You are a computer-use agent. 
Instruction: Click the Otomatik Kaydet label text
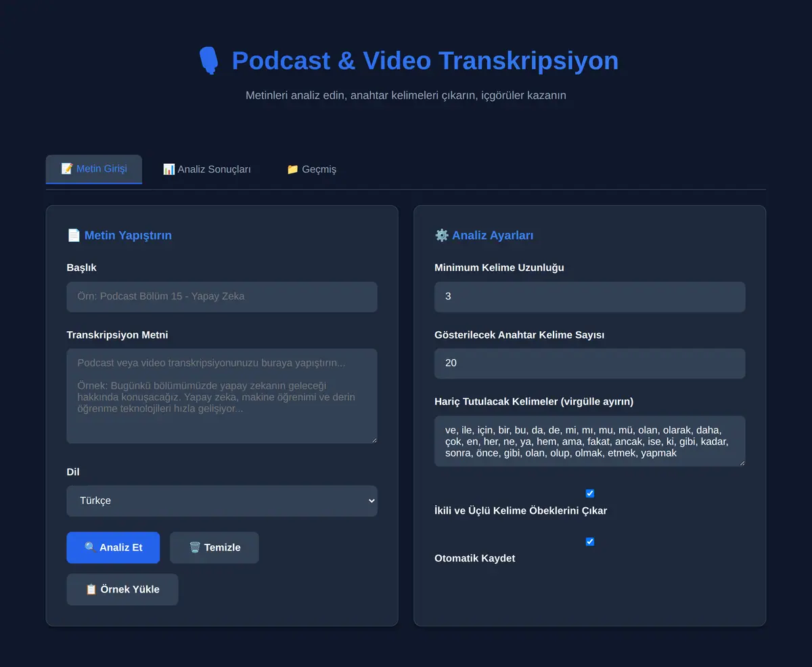point(475,559)
